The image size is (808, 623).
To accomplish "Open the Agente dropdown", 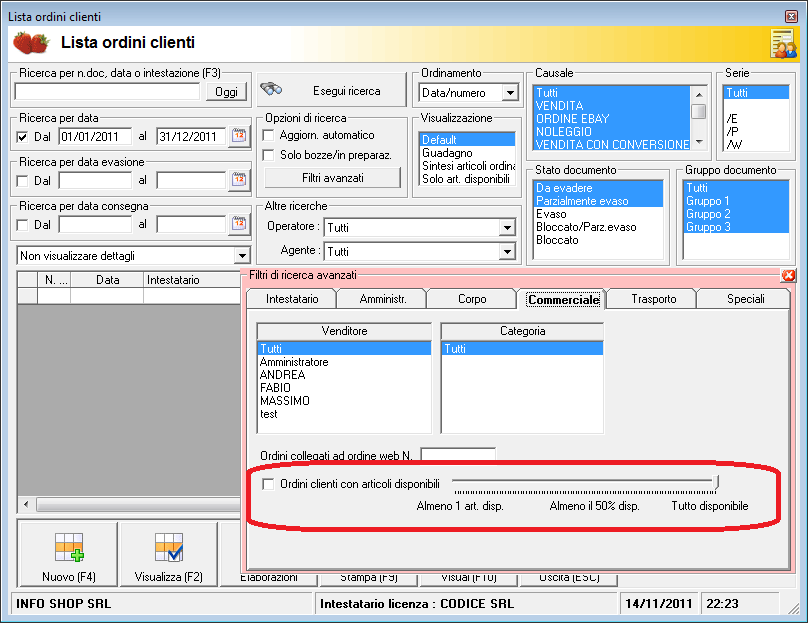I will click(507, 251).
